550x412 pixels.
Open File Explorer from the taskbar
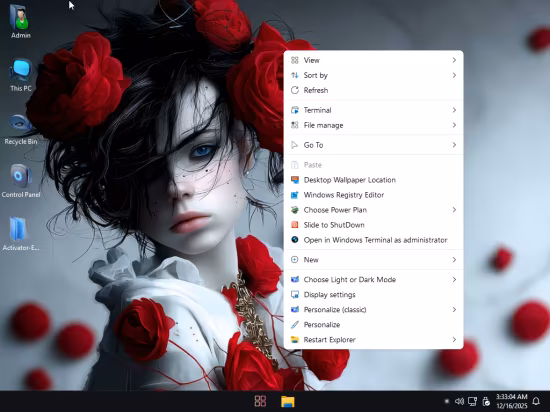coord(288,401)
